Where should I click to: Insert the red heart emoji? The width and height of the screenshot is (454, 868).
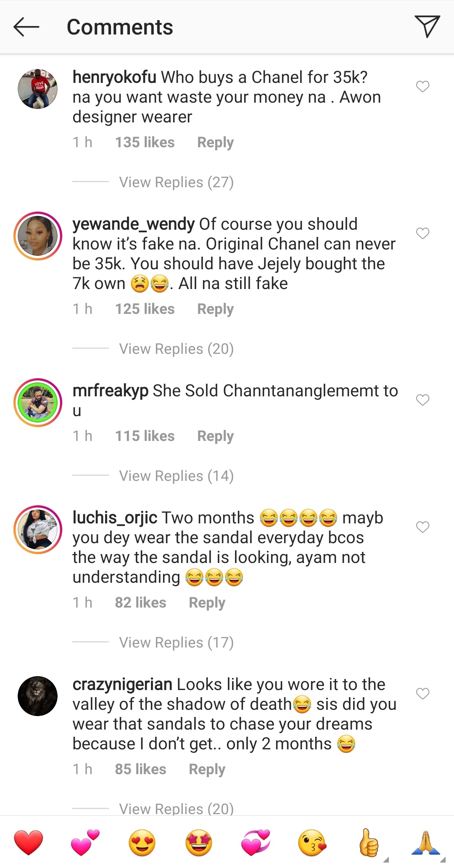click(29, 843)
